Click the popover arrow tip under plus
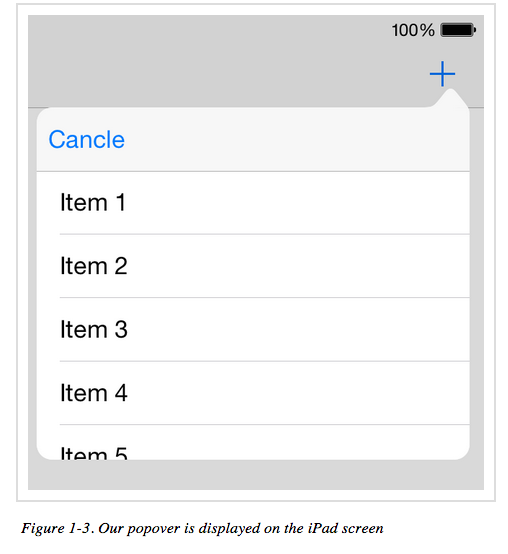 (450, 93)
